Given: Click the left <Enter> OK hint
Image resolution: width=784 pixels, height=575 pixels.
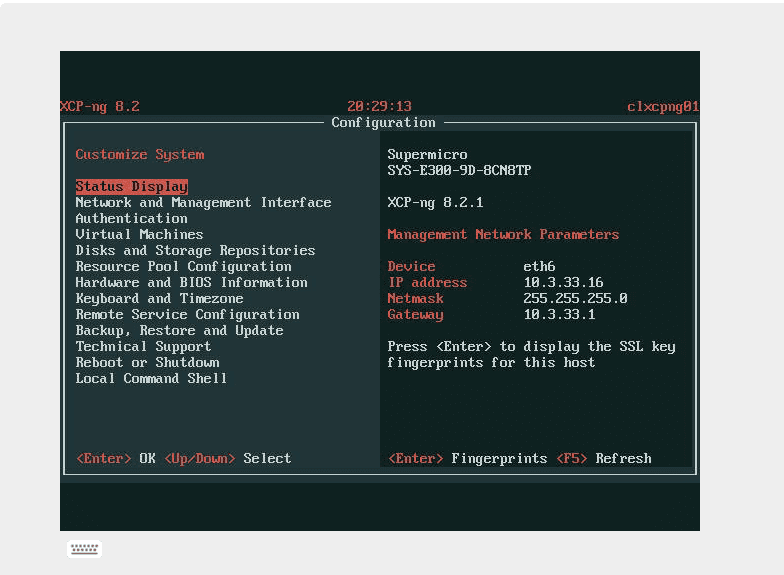Looking at the screenshot, I should pyautogui.click(x=116, y=458).
